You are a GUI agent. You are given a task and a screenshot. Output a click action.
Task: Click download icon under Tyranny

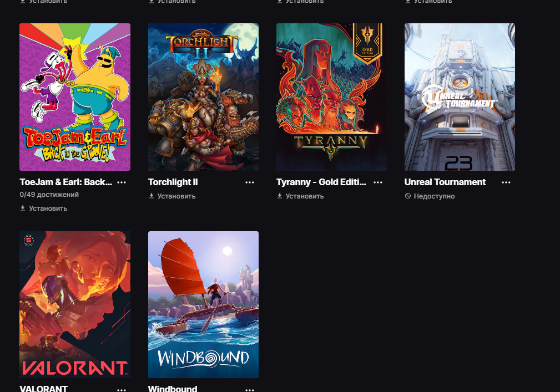[x=280, y=196]
